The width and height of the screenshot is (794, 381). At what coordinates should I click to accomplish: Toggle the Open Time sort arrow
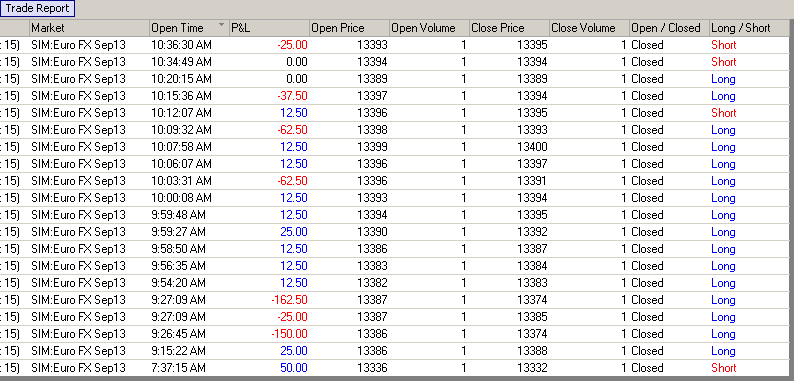pos(221,25)
